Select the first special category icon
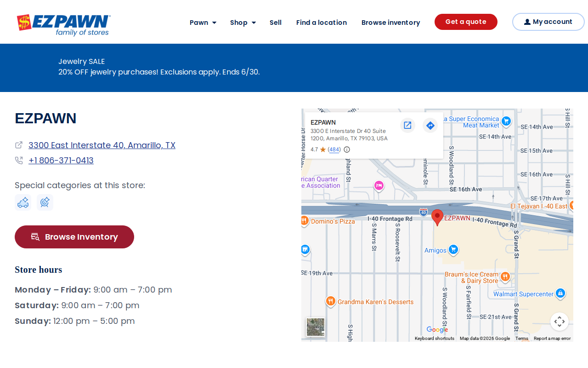This screenshot has width=588, height=368. coord(23,202)
